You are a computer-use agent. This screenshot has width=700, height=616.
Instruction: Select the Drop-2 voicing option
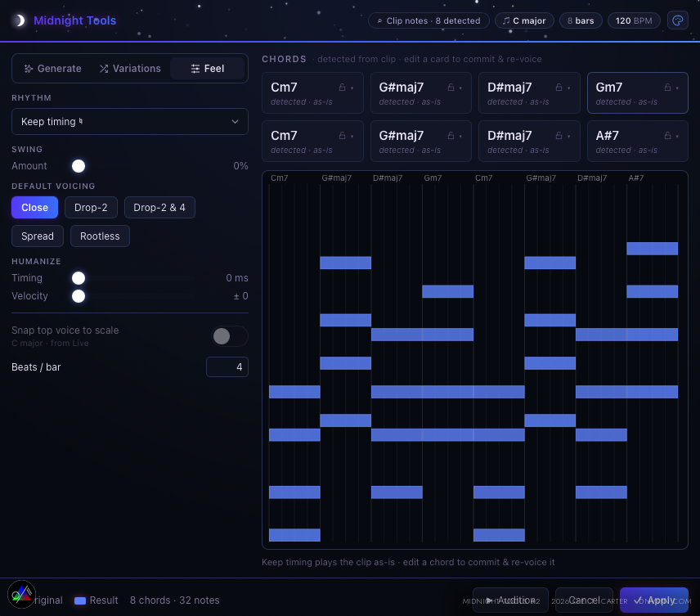91,207
